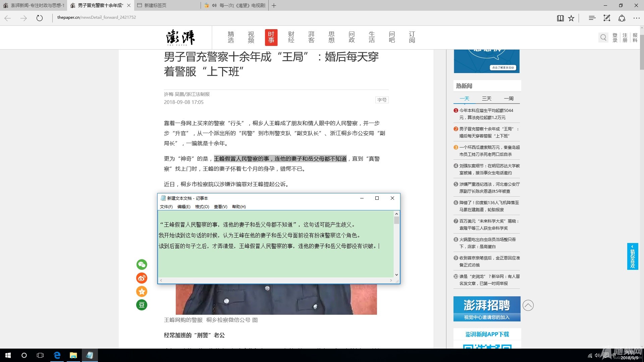Screen dimensions: 644x362
Task: Go to 财经 navigation section
Action: [291, 37]
